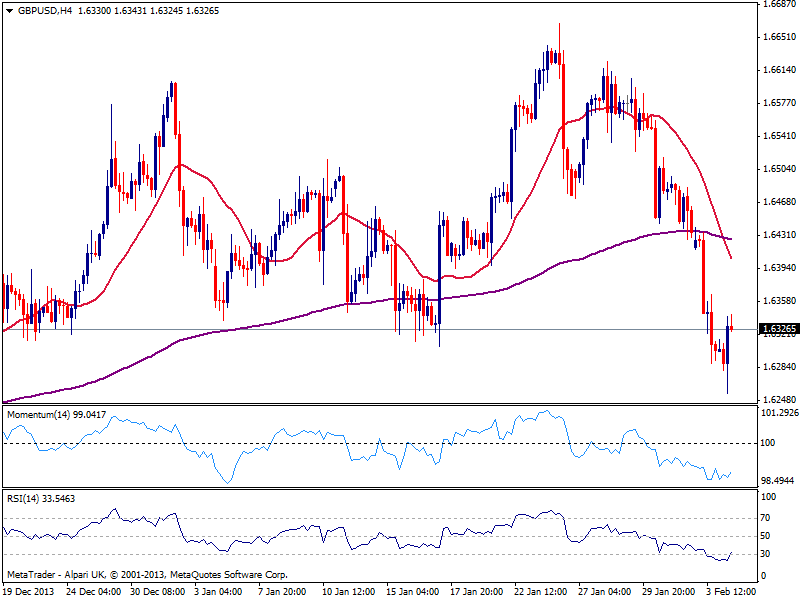This screenshot has height=600, width=800.
Task: Click the 27 Jan 04:00 date label
Action: coord(605,592)
